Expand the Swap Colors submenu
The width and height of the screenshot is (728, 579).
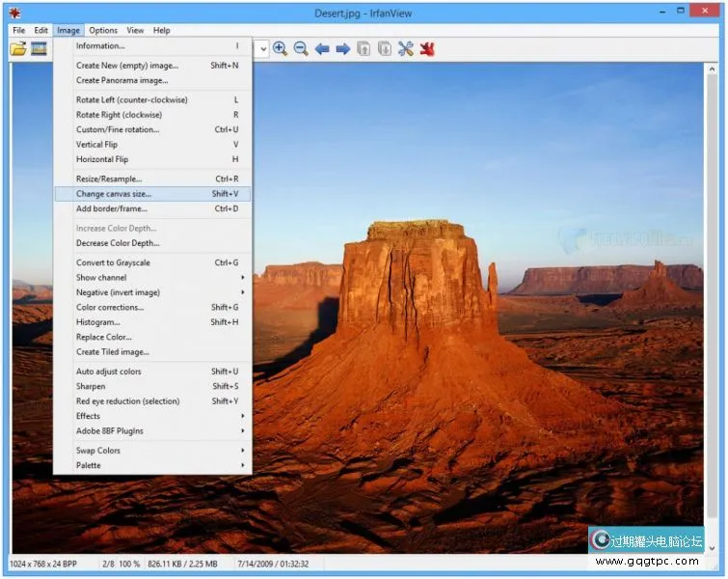coord(152,451)
